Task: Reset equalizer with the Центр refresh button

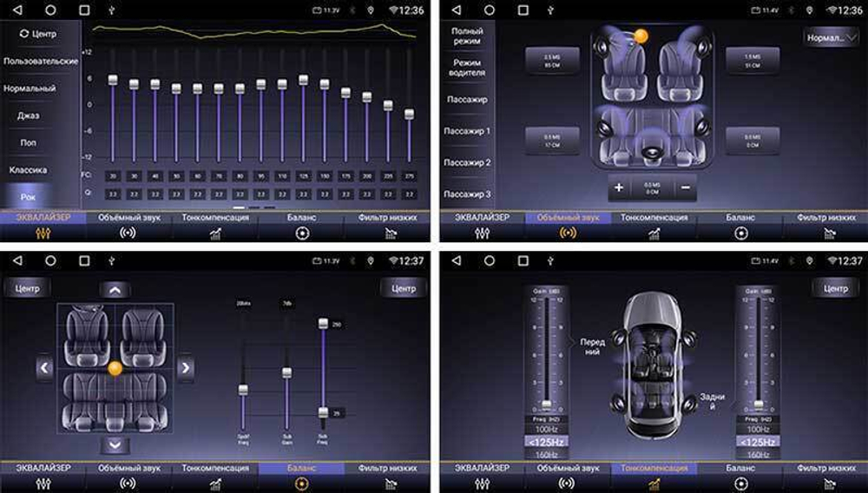Action: 38,34
